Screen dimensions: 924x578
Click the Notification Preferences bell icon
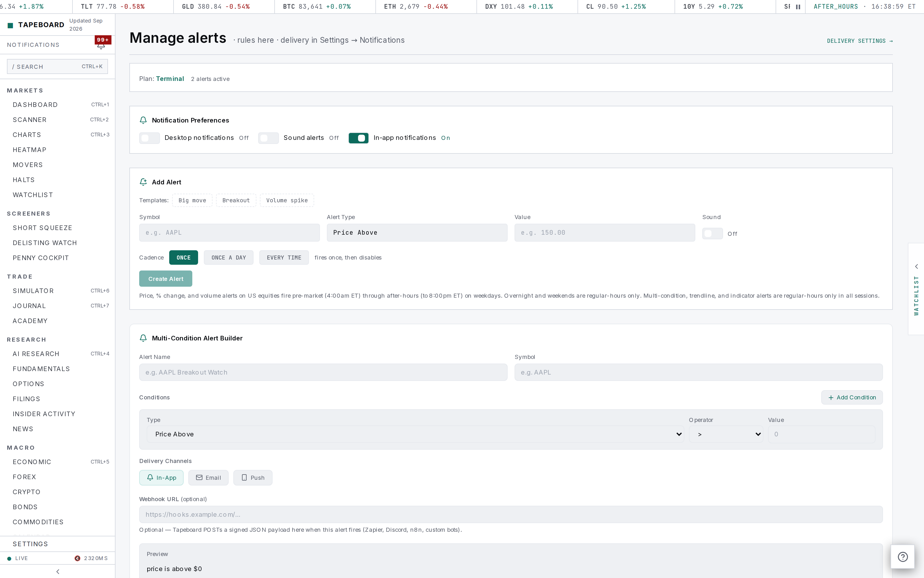point(143,120)
